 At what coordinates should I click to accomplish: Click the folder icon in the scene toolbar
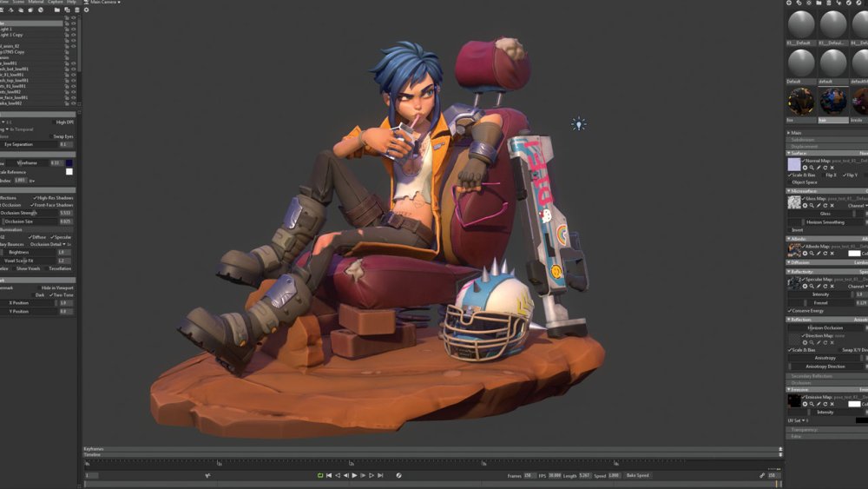click(x=57, y=10)
